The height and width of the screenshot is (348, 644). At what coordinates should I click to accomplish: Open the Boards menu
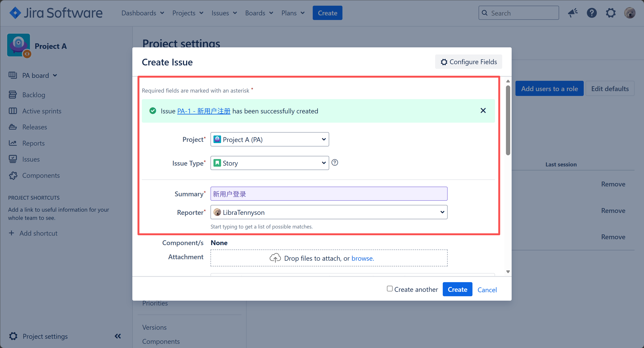click(259, 13)
